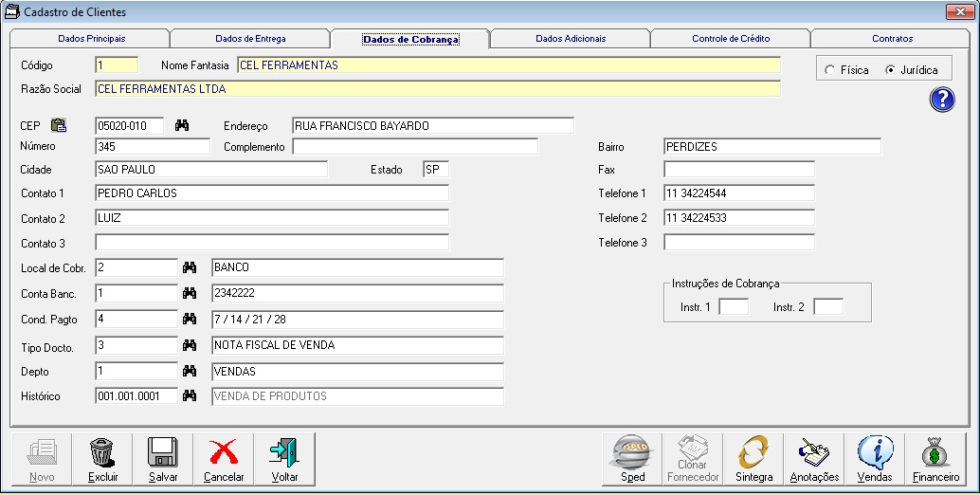
Task: Click the Sintegra button
Action: pos(753,459)
